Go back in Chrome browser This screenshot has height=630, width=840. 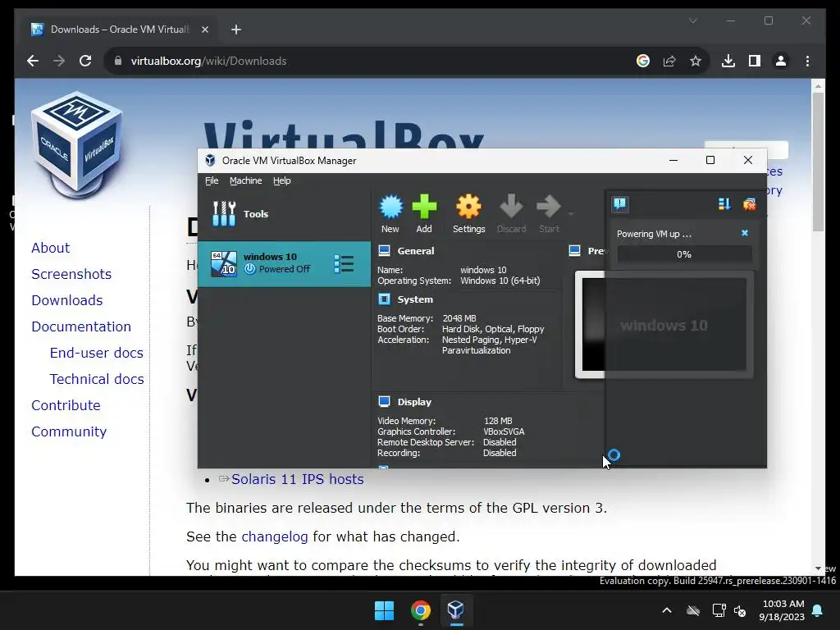click(33, 61)
